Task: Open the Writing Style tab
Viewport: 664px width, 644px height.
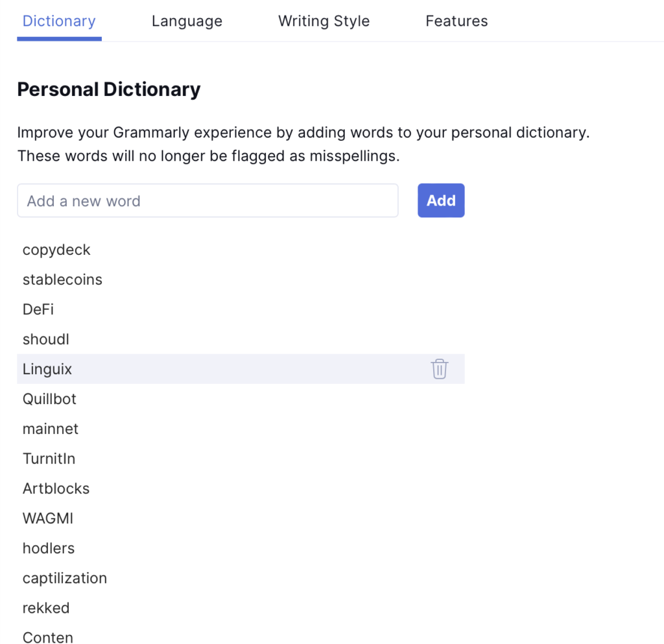Action: [324, 21]
